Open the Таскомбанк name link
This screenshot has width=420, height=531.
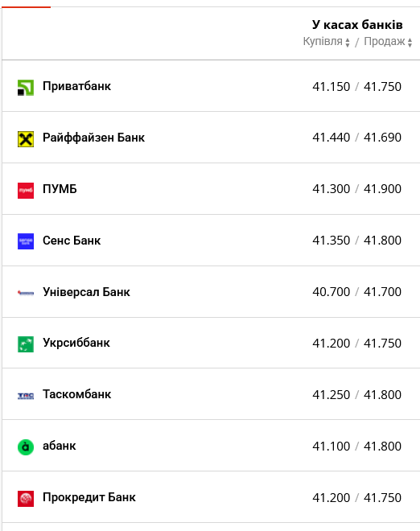(x=77, y=394)
